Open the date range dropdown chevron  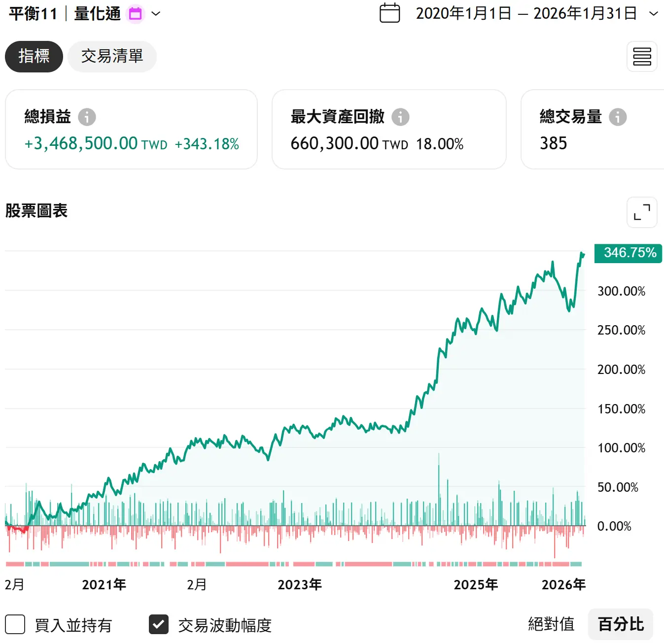pyautogui.click(x=654, y=14)
